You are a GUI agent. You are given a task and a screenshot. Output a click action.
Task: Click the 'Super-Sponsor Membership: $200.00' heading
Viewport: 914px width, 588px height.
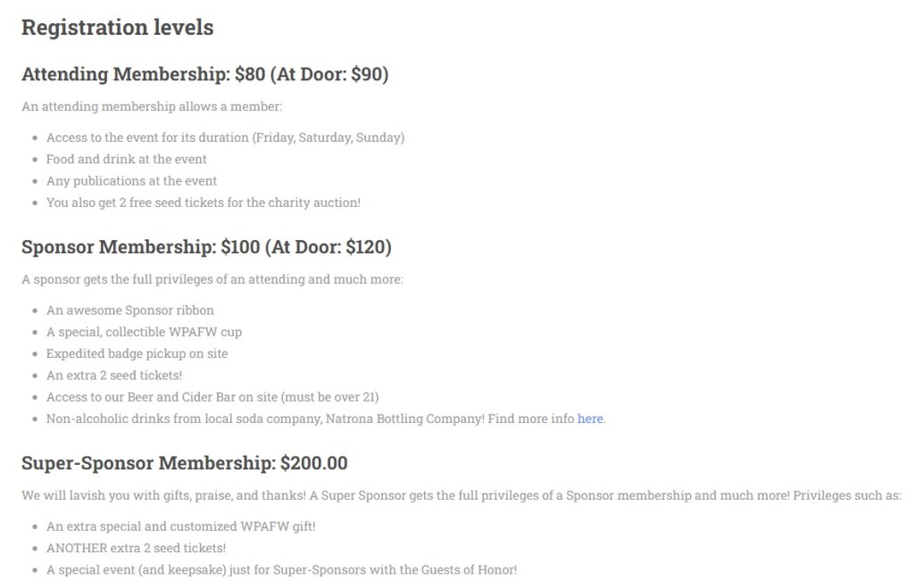184,463
